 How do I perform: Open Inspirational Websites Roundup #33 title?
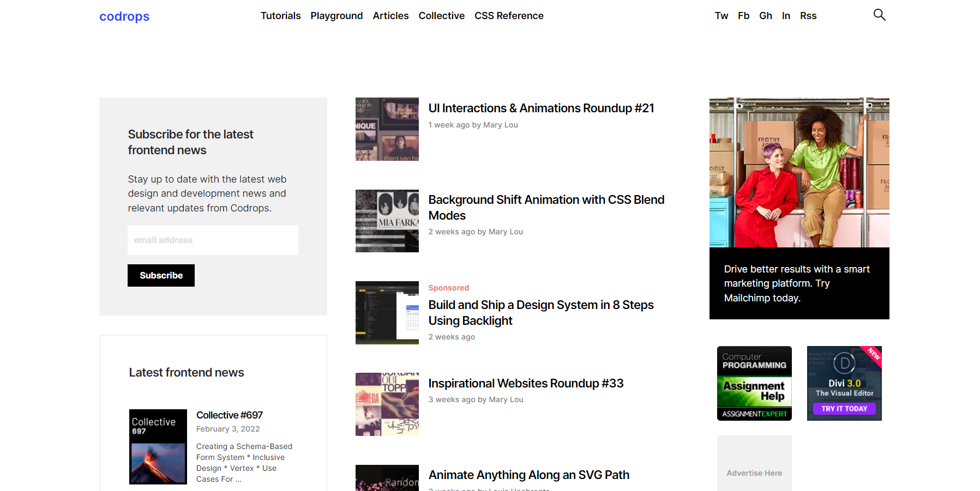pyautogui.click(x=526, y=383)
